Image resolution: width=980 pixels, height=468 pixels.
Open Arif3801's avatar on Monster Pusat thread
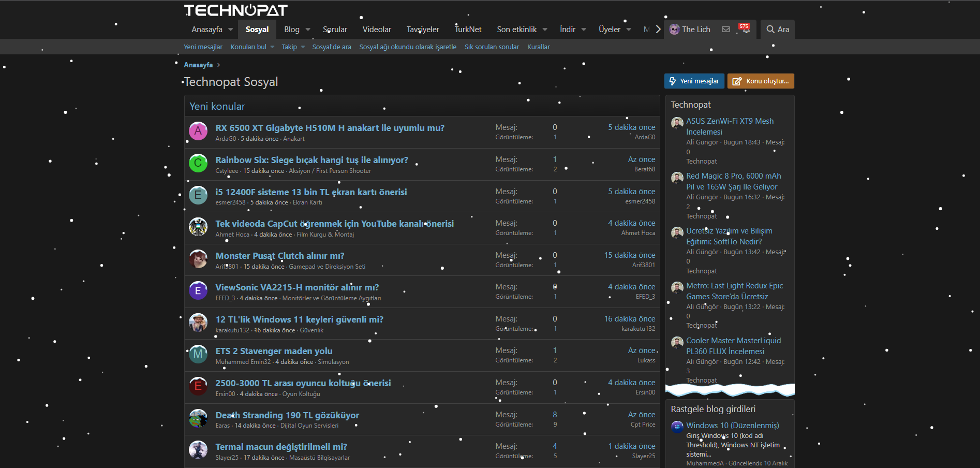(x=198, y=259)
